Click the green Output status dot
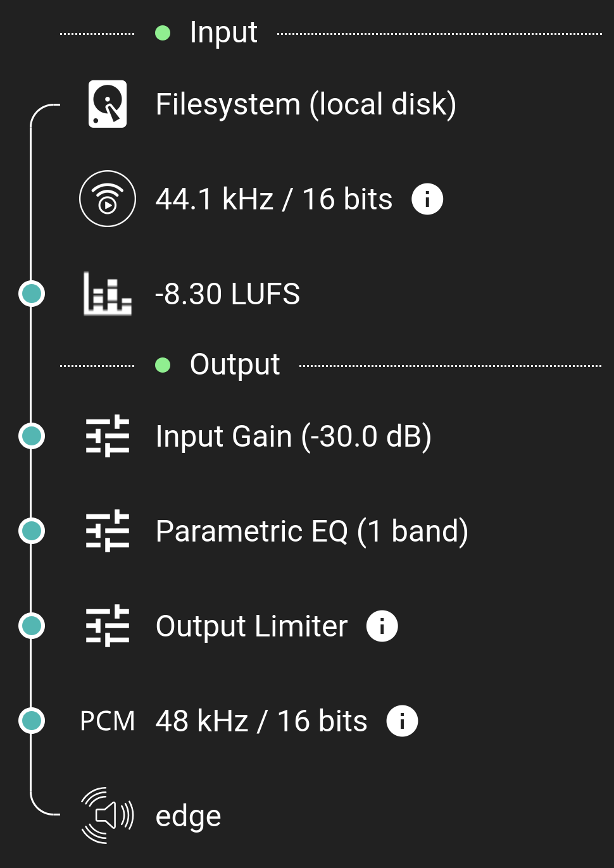The image size is (614, 868). (x=163, y=365)
